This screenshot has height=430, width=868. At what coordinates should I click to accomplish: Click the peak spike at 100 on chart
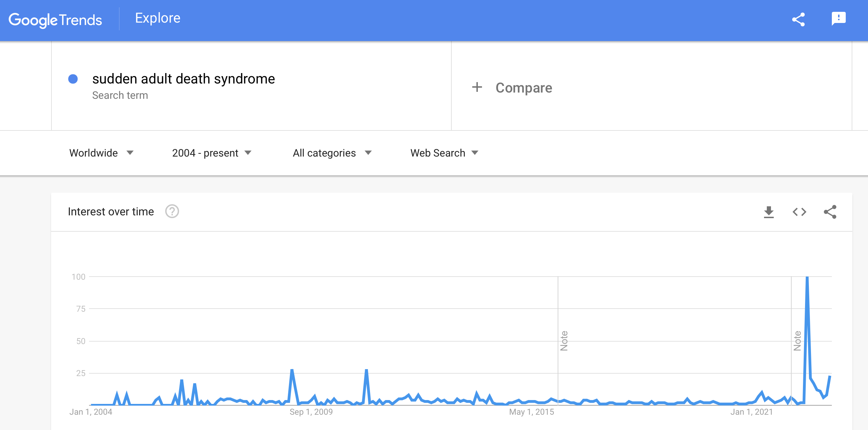point(807,277)
